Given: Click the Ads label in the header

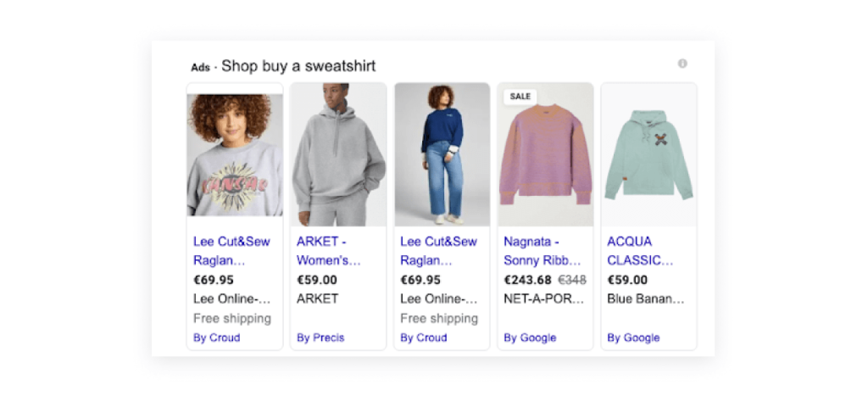Looking at the screenshot, I should coord(200,68).
